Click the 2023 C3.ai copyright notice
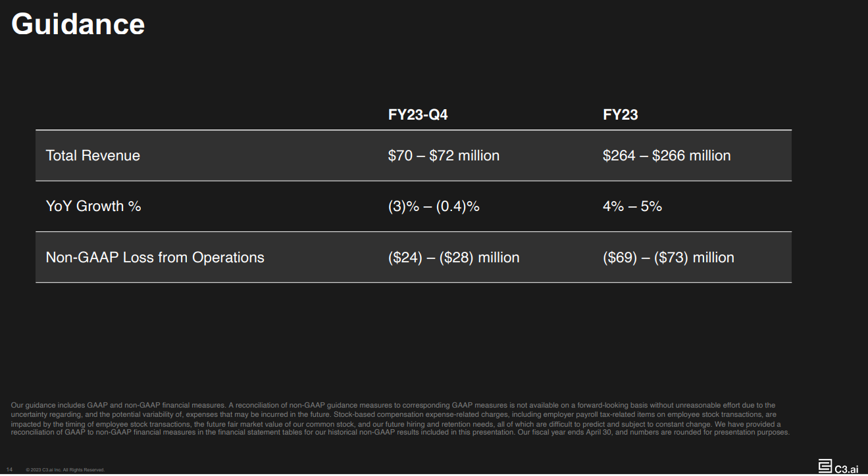 pos(64,470)
